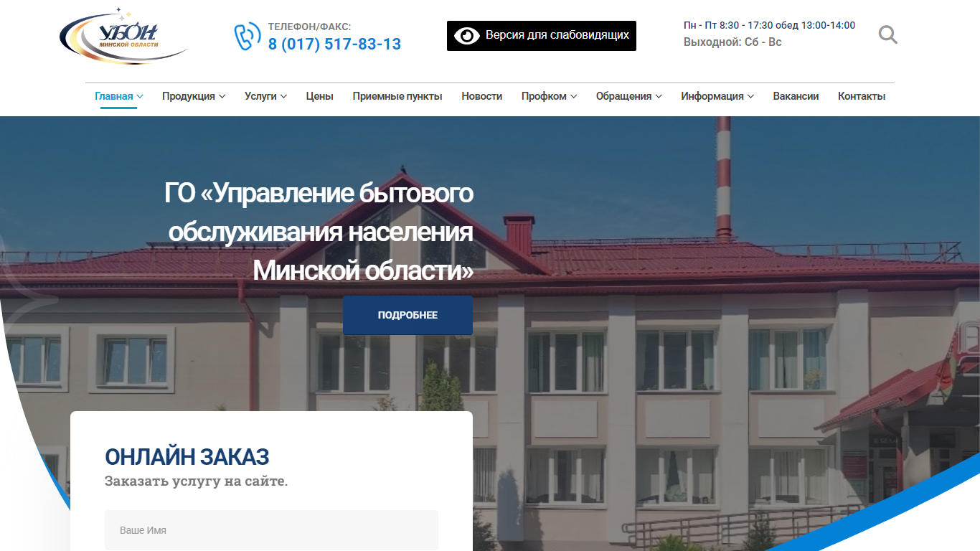Open the Профком menu
The height and width of the screenshot is (551, 980).
(x=544, y=96)
